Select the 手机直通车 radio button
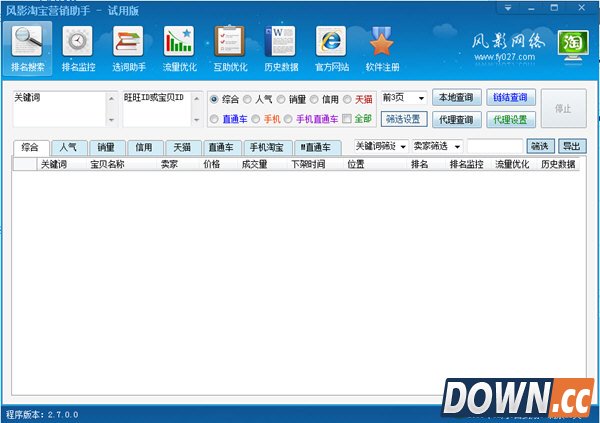Viewport: 600px width, 423px height. coord(288,119)
